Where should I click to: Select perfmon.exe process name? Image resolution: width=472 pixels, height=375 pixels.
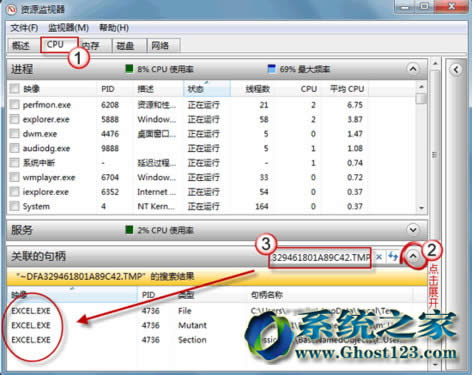[47, 105]
